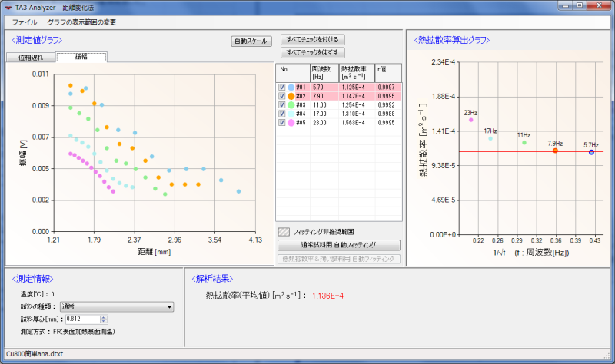Click the green circle marker for #03
This screenshot has width=615, height=364.
(291, 105)
